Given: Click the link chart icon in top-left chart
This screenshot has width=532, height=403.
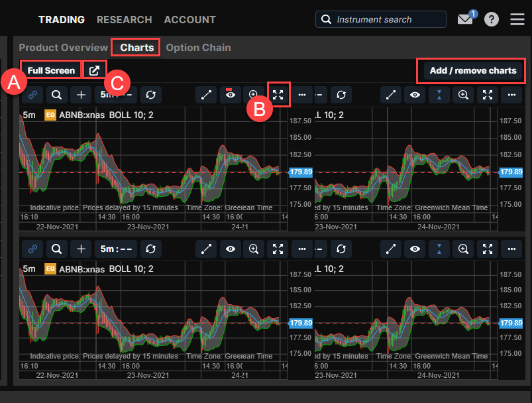Looking at the screenshot, I should (32, 95).
